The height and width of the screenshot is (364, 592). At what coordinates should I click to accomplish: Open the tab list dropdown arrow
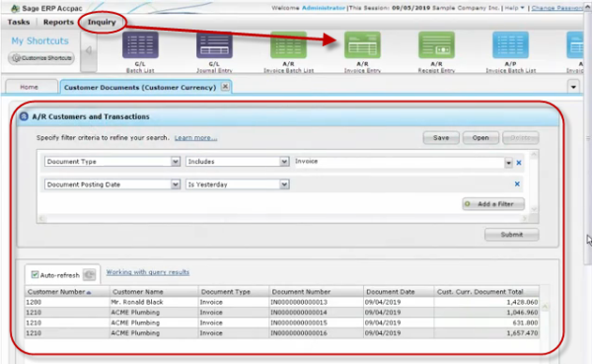[x=573, y=87]
